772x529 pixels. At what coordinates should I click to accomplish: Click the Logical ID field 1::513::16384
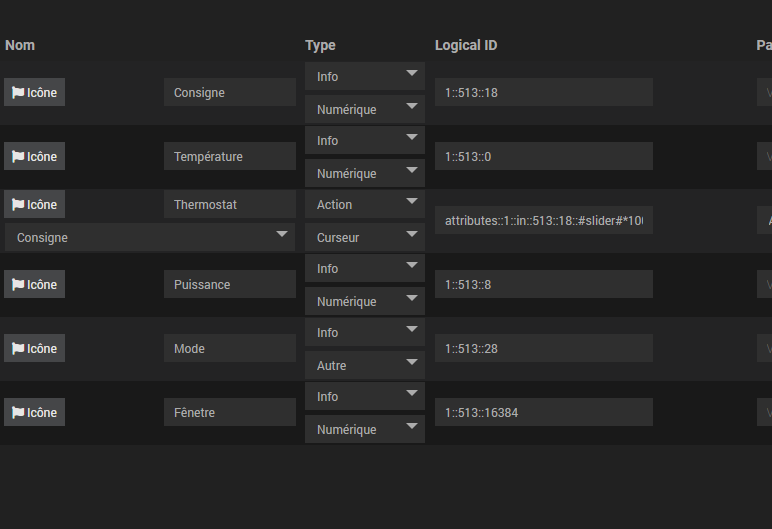[x=543, y=413]
